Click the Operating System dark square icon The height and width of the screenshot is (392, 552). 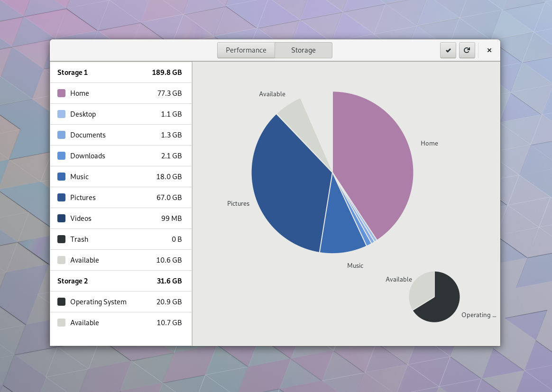click(x=61, y=301)
